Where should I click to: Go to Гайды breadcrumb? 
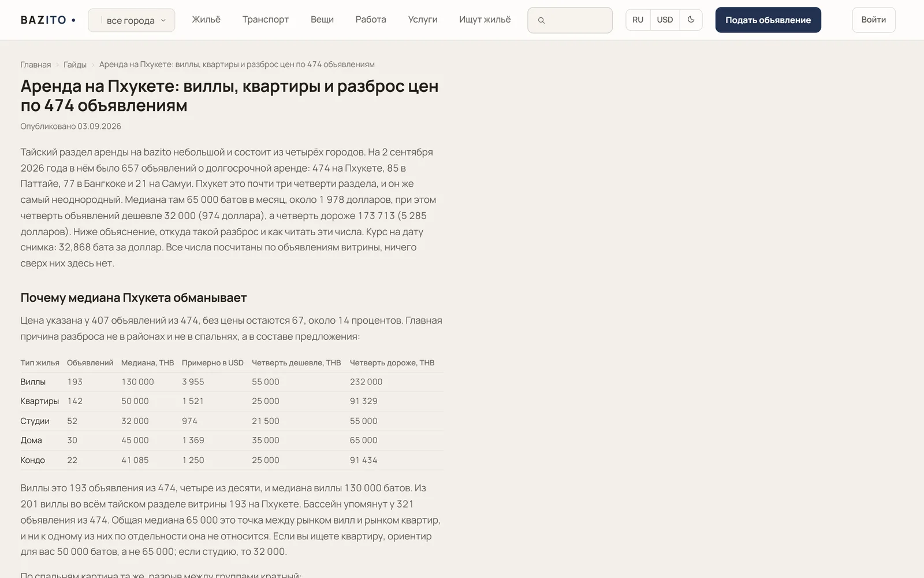pos(75,64)
